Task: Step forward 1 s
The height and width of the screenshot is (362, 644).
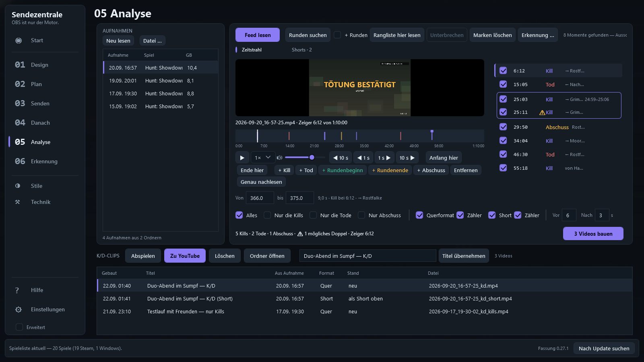Action: [384, 158]
